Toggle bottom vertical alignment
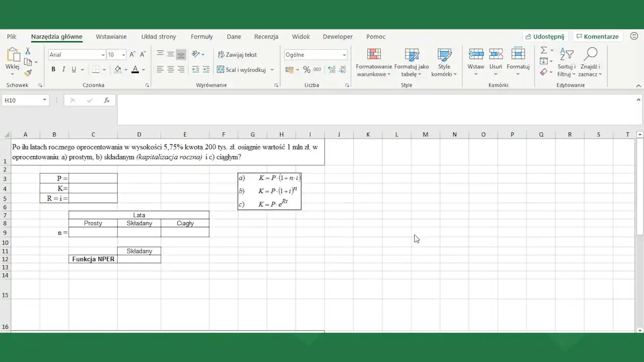Image resolution: width=644 pixels, height=362 pixels. tap(181, 54)
